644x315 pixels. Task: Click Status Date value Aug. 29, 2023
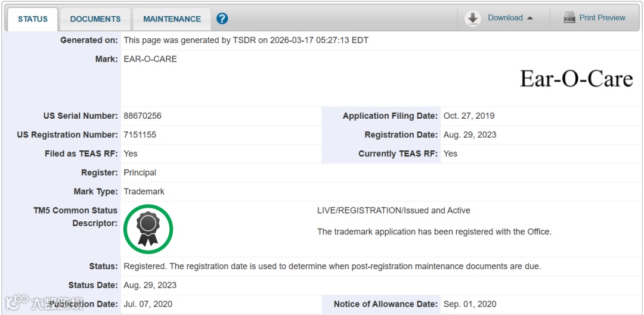(x=150, y=285)
